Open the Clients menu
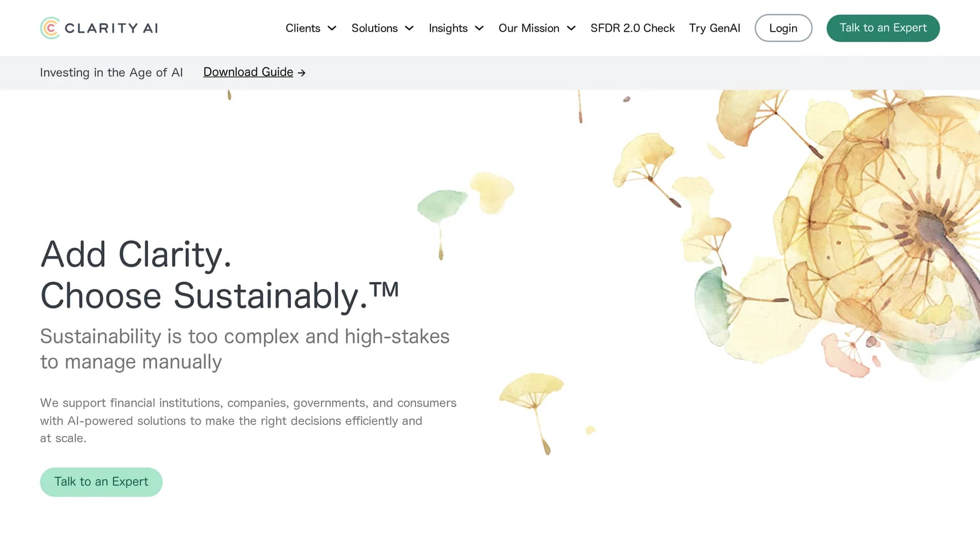The height and width of the screenshot is (551, 980). [303, 28]
